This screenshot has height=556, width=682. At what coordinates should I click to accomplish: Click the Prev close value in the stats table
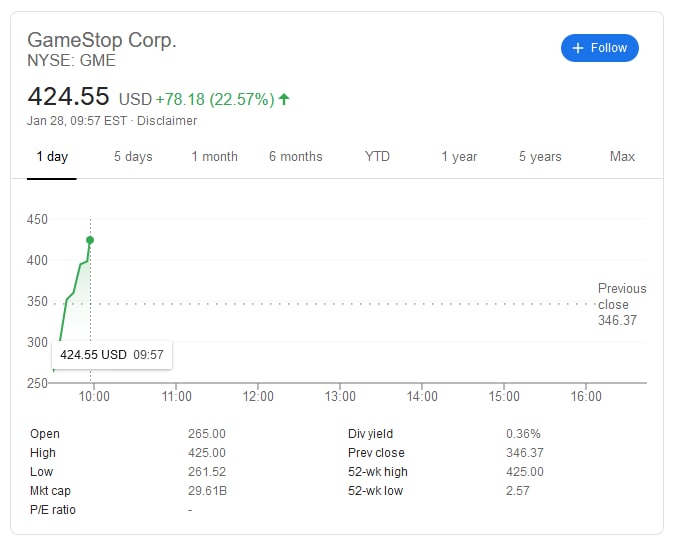[x=525, y=453]
